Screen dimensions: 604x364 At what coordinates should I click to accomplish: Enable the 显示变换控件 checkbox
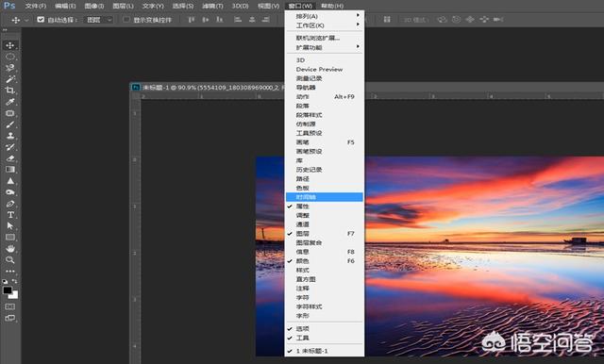click(126, 19)
